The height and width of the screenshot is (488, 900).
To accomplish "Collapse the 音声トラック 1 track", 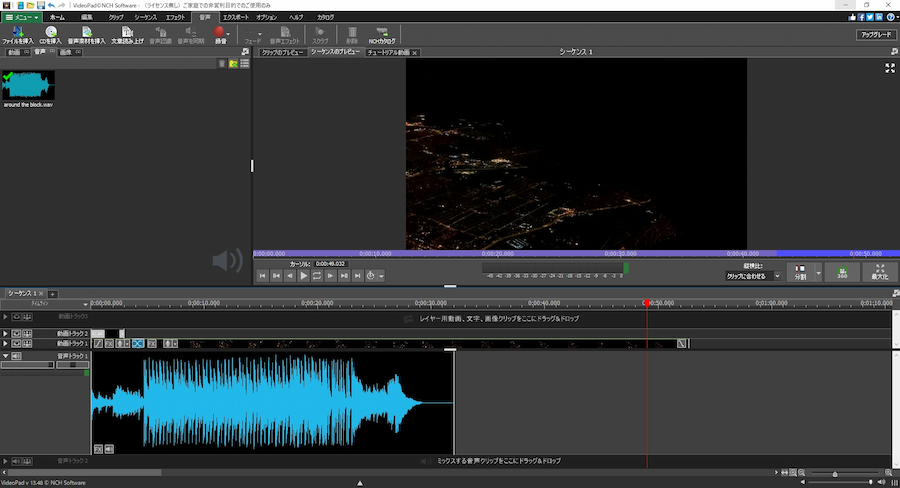I will click(x=5, y=356).
